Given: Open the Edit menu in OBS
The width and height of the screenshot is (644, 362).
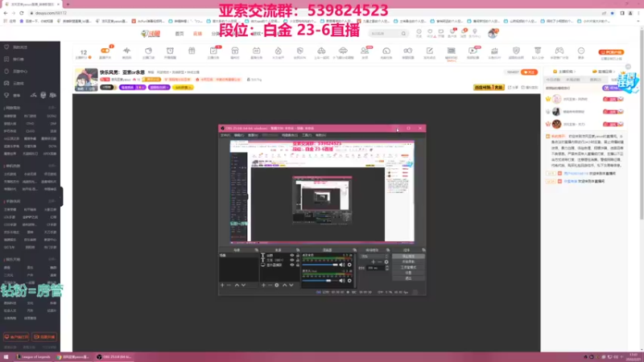Looking at the screenshot, I should point(238,135).
